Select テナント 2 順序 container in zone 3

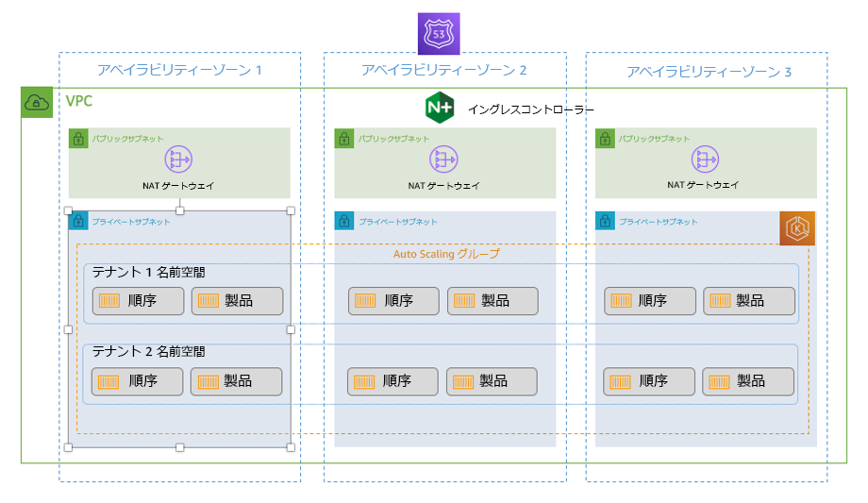point(649,381)
